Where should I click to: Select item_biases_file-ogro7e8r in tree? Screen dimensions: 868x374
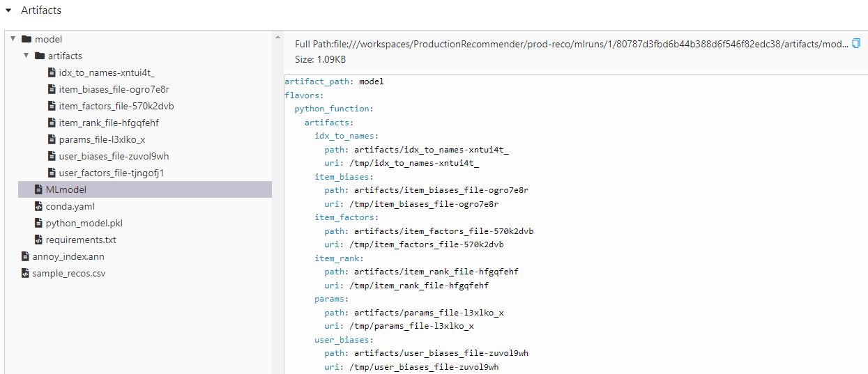pos(114,89)
